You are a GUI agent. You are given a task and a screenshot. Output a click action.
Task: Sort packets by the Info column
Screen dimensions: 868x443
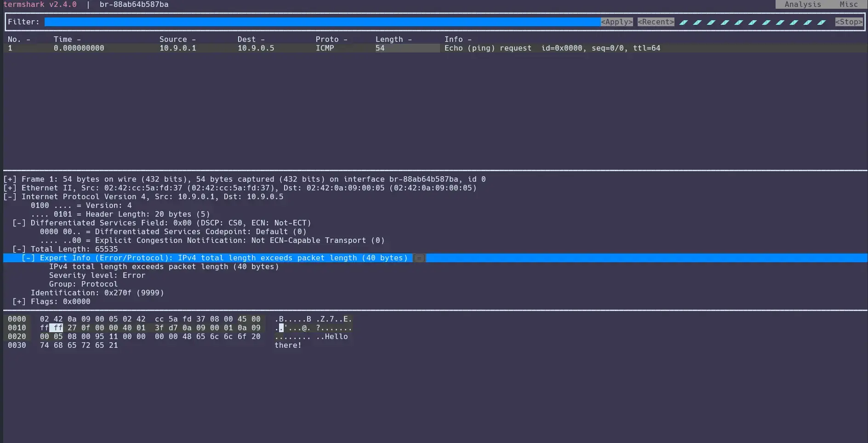[x=458, y=40]
